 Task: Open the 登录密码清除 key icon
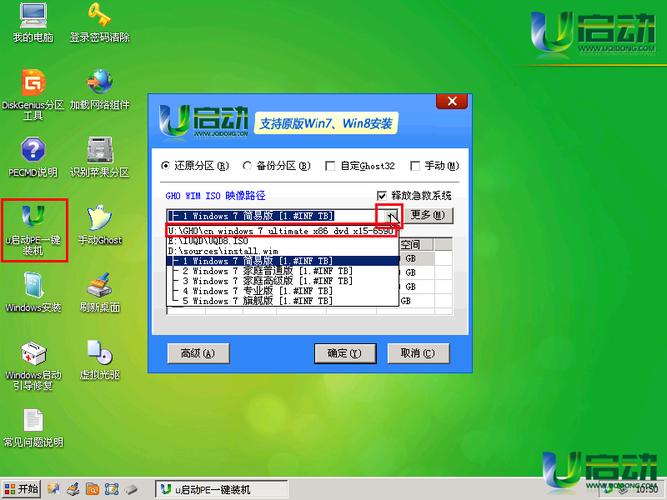100,22
